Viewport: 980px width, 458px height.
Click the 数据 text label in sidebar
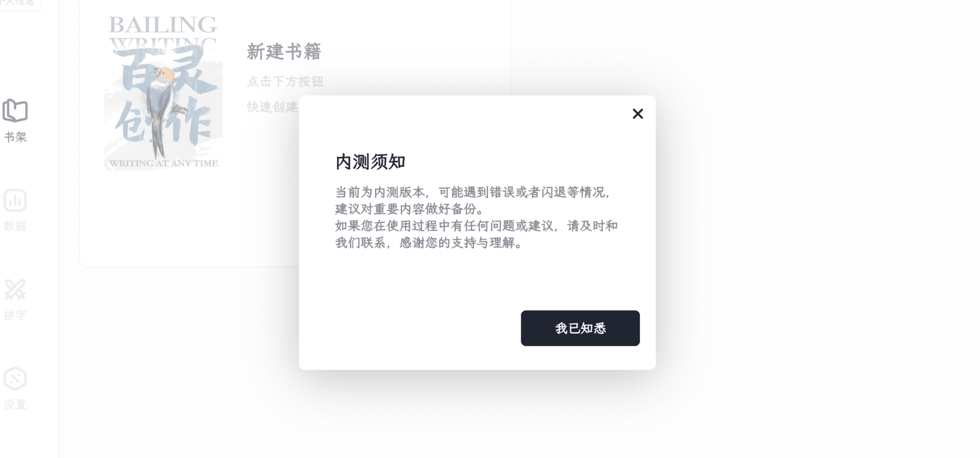pos(15,226)
